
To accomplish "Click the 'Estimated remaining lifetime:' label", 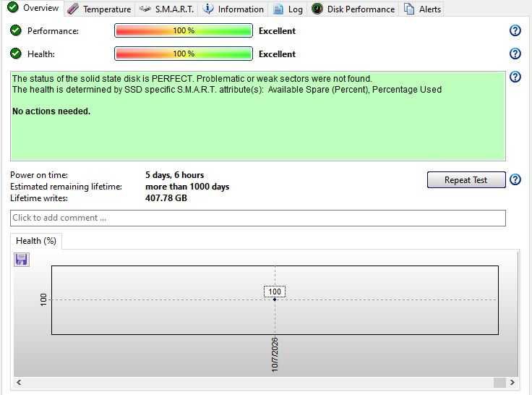I will 66,187.
